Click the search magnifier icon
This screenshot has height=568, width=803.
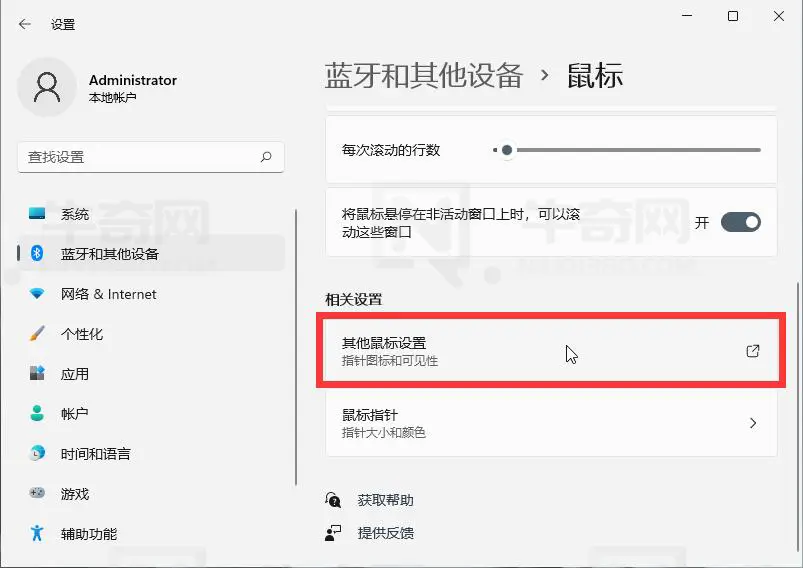pyautogui.click(x=266, y=157)
